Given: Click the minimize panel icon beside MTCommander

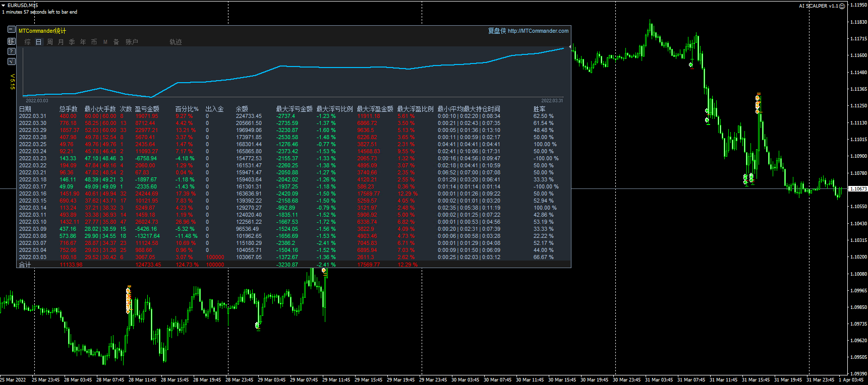Looking at the screenshot, I should (x=11, y=30).
